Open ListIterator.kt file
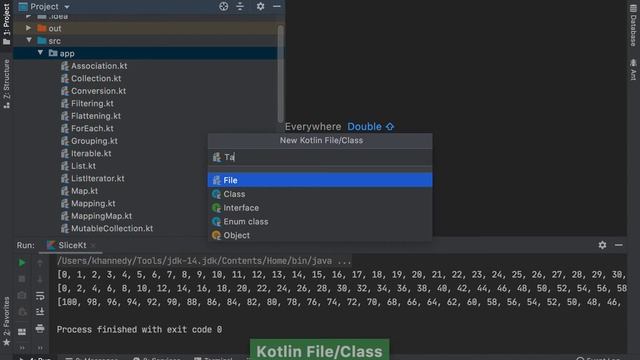 click(98, 178)
